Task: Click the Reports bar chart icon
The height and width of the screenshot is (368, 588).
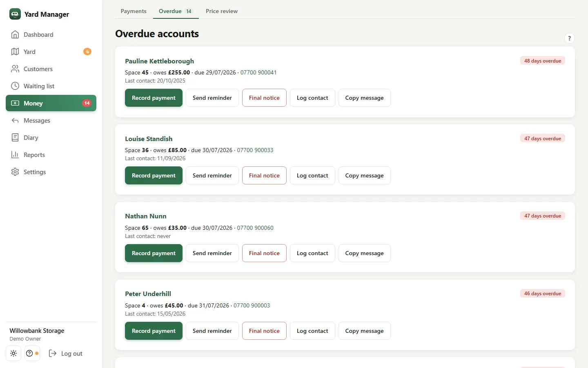Action: (15, 155)
